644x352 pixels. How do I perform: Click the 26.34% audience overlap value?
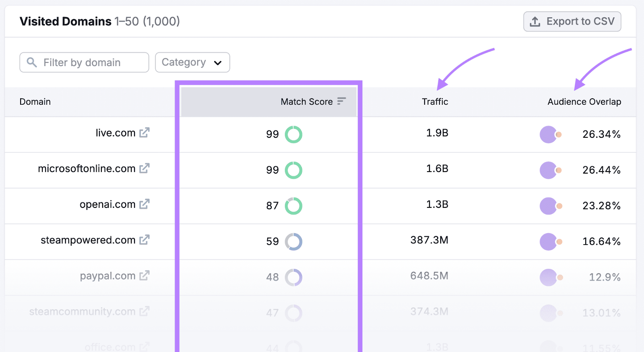601,135
